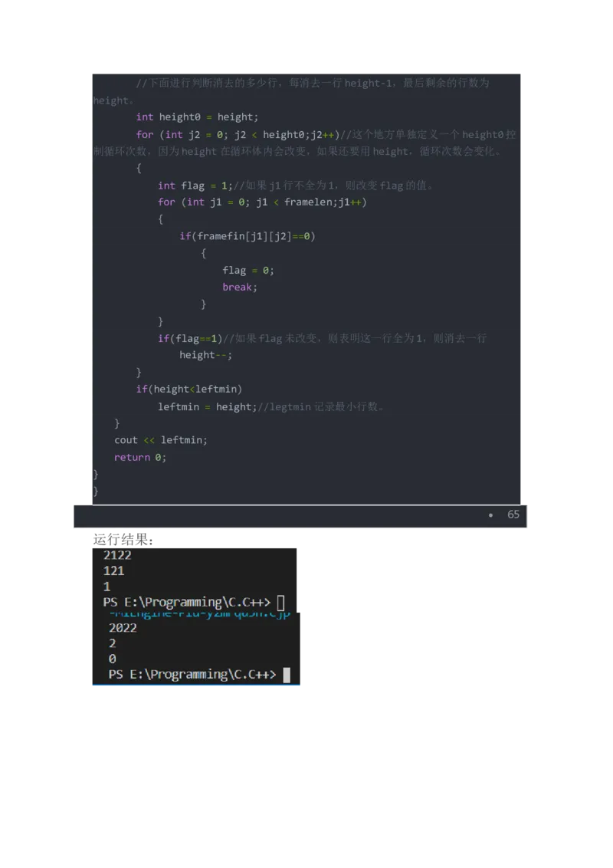Click the "return 0;" statement

[x=139, y=457]
